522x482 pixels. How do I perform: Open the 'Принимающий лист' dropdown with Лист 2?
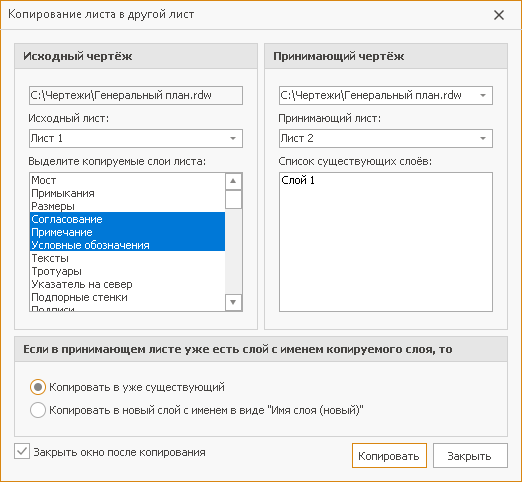point(386,138)
